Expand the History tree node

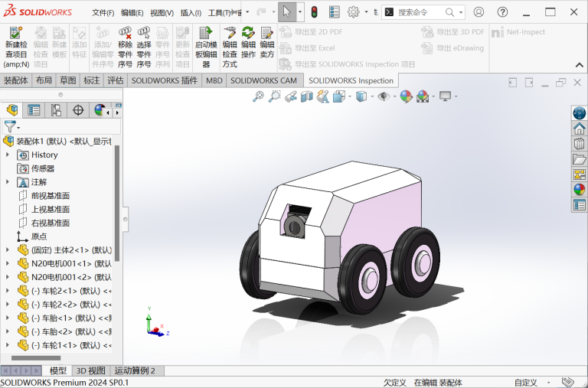7,155
